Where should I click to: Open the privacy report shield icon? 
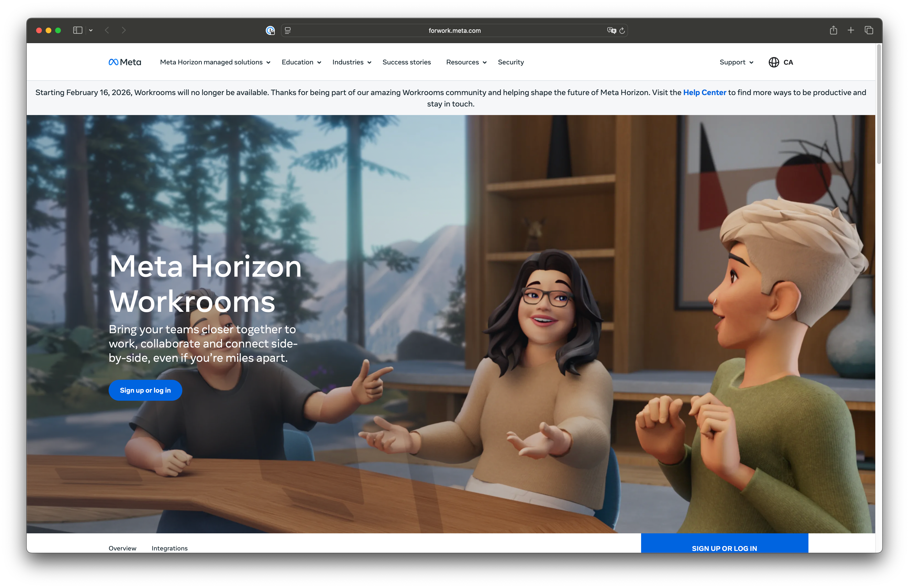(x=270, y=31)
